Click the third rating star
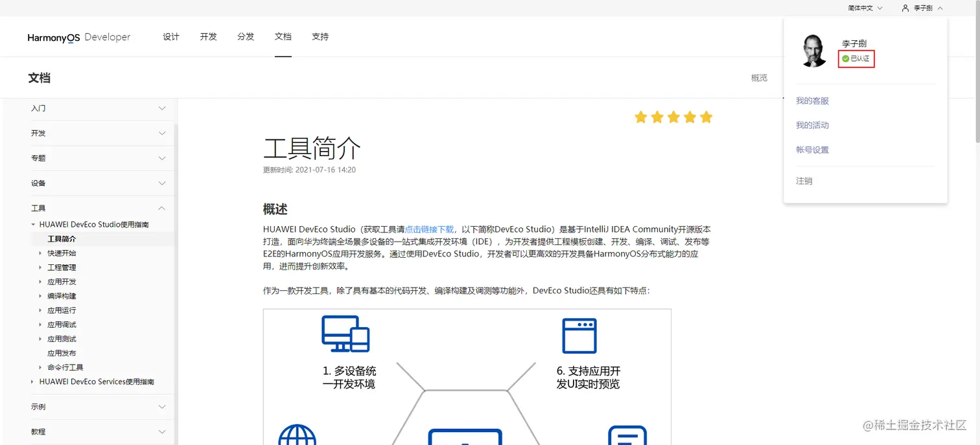Image resolution: width=980 pixels, height=445 pixels. pos(673,117)
